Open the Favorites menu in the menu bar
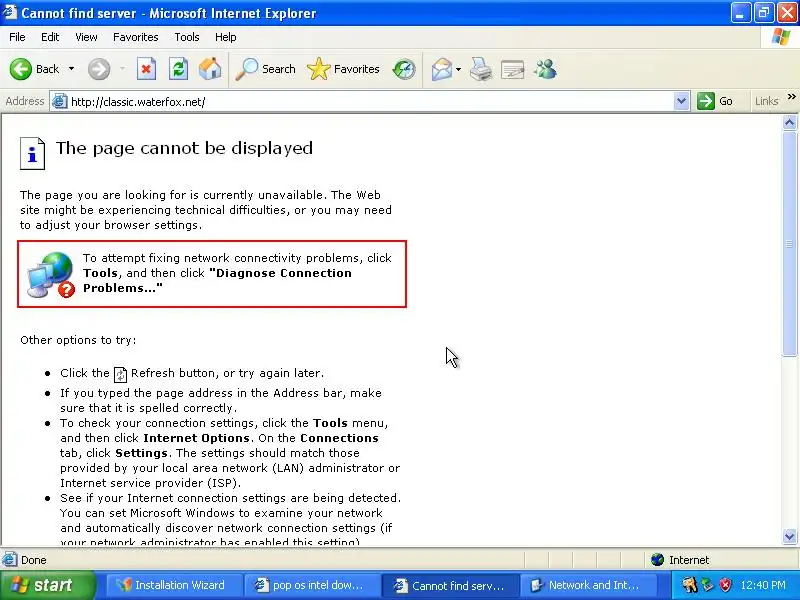The image size is (800, 600). click(136, 37)
